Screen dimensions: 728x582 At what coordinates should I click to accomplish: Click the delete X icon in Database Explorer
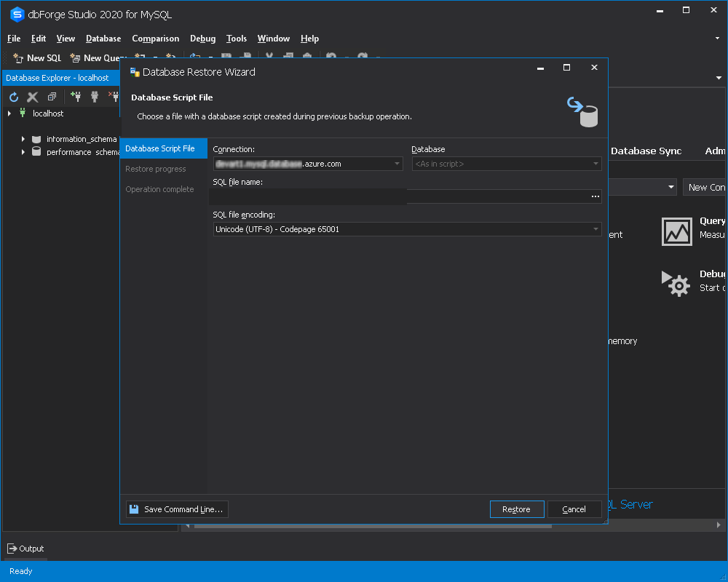coord(33,97)
